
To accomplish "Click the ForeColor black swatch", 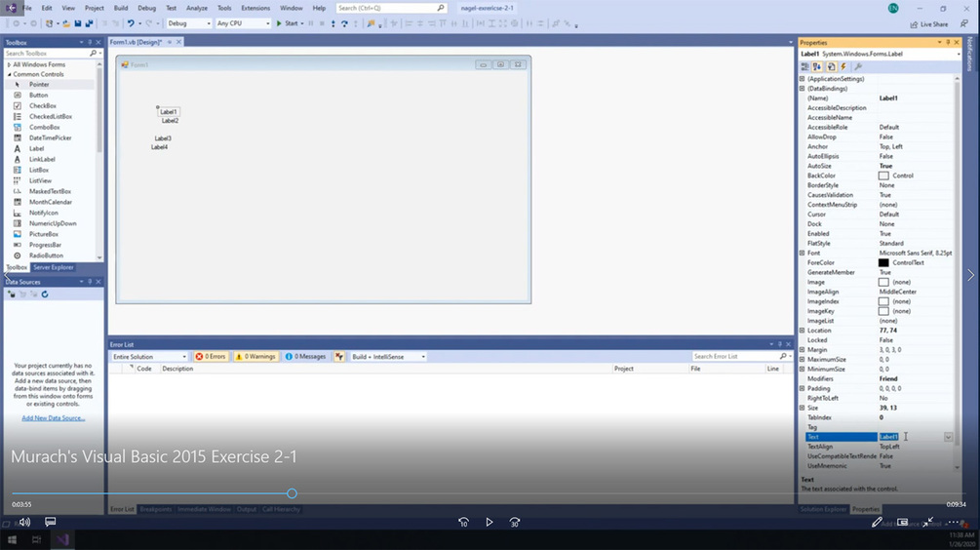I will (883, 263).
